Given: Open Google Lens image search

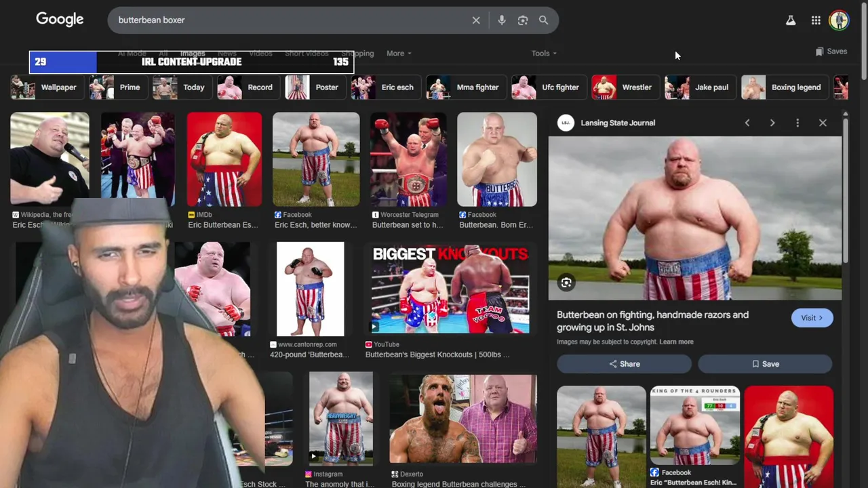Looking at the screenshot, I should (523, 20).
